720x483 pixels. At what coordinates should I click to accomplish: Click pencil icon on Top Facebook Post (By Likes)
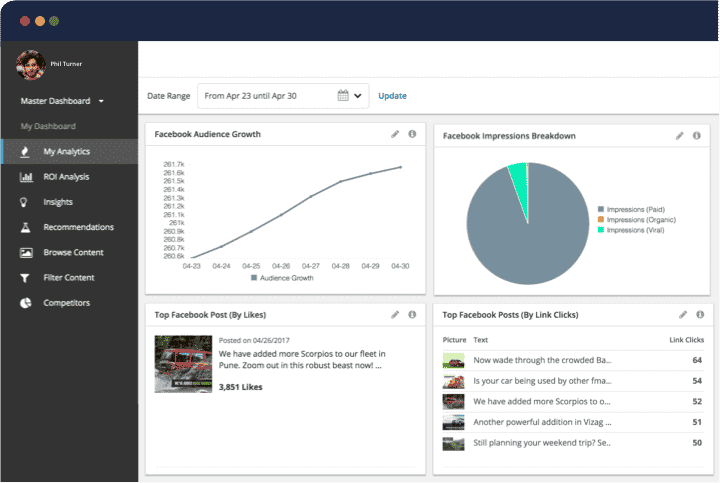tap(395, 314)
